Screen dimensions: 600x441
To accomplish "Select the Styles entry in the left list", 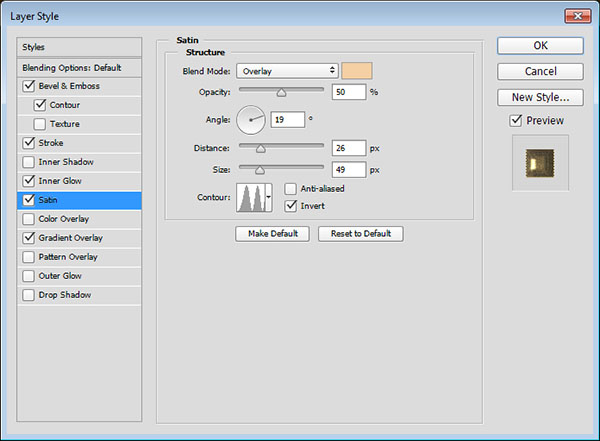I will tap(79, 47).
